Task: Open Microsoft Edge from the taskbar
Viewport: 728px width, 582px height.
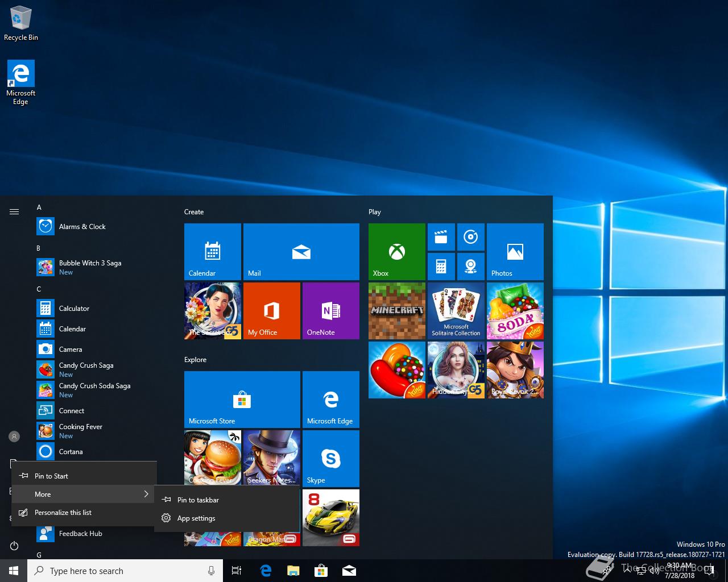Action: click(x=266, y=571)
